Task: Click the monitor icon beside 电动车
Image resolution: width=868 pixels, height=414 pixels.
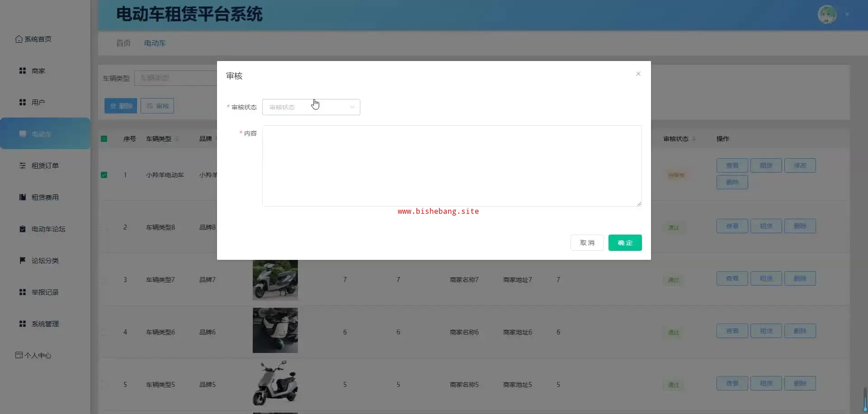Action: (x=23, y=134)
